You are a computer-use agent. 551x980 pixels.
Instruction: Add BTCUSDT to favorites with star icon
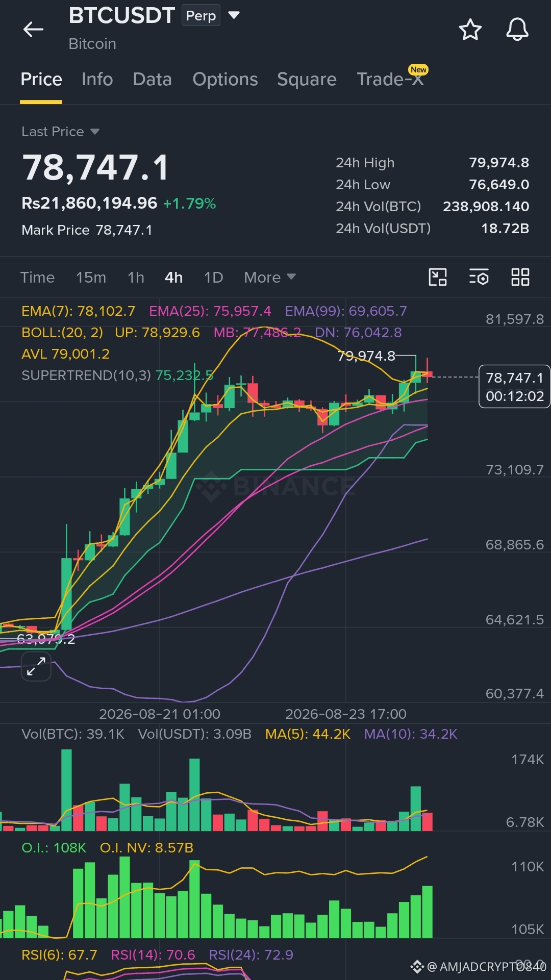tap(470, 30)
